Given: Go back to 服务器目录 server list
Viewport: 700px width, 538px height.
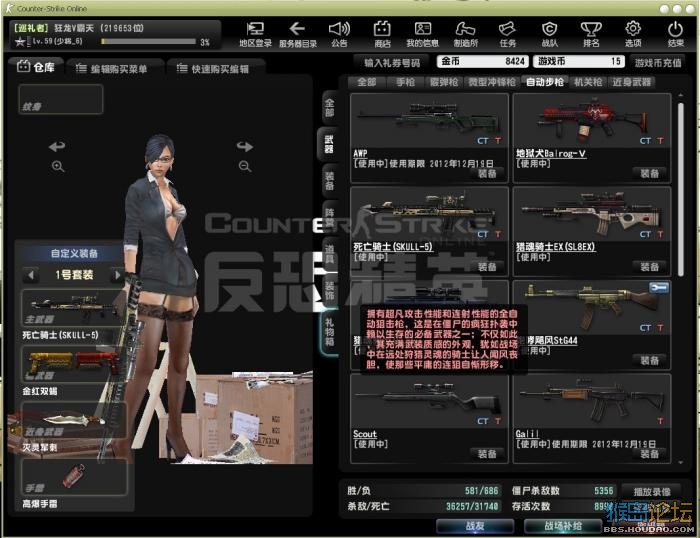Looking at the screenshot, I should 297,34.
